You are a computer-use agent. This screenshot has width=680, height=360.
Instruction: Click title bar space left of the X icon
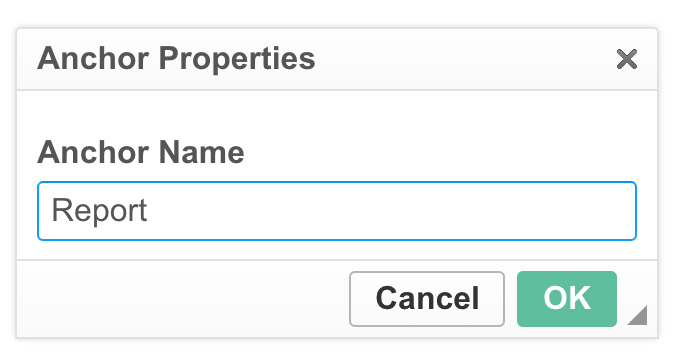click(464, 59)
